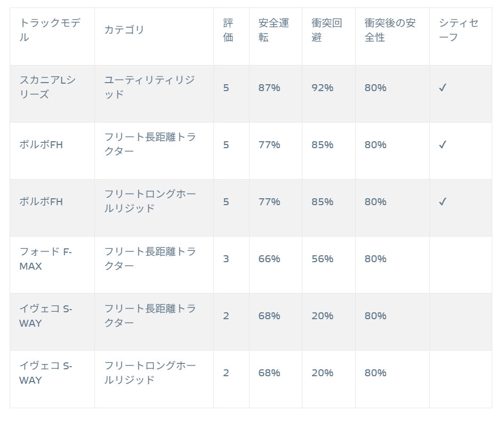Select the 66% safe driving value

pyautogui.click(x=269, y=259)
